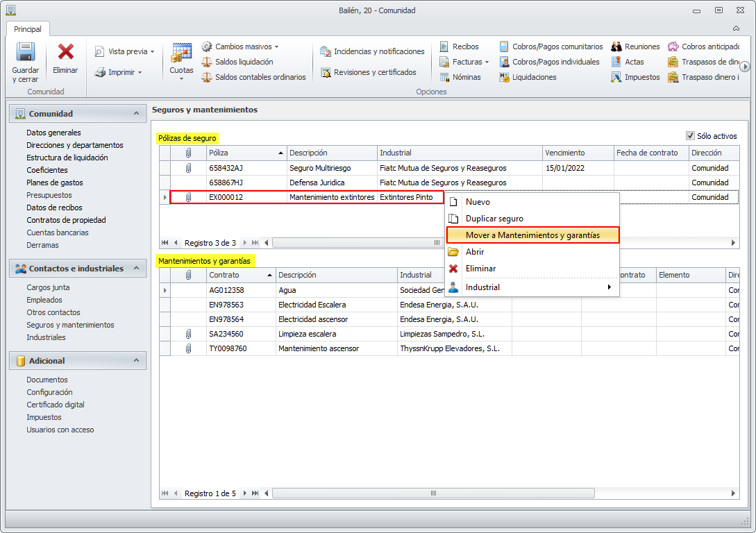Toggle the Sólo activos checkbox

point(690,136)
